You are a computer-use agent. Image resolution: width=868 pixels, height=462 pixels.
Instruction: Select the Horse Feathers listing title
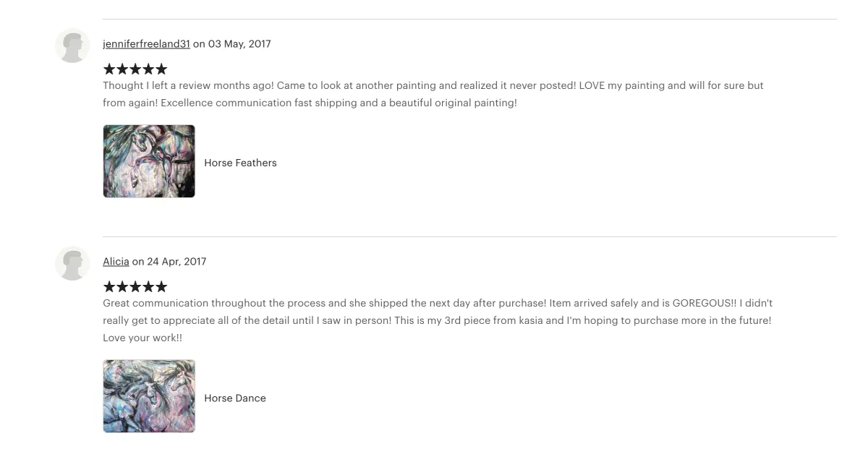click(x=240, y=163)
